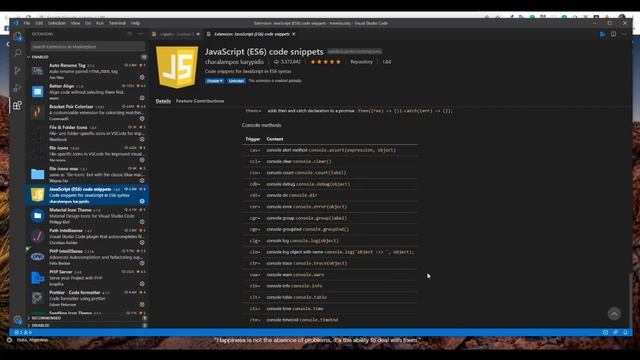Open the Help menu

tap(135, 23)
